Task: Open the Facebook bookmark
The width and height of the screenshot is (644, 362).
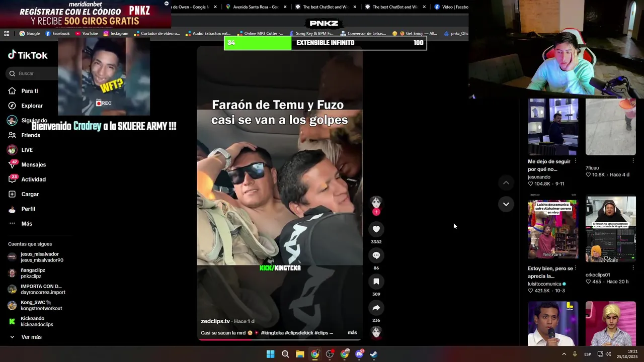Action: [x=57, y=34]
